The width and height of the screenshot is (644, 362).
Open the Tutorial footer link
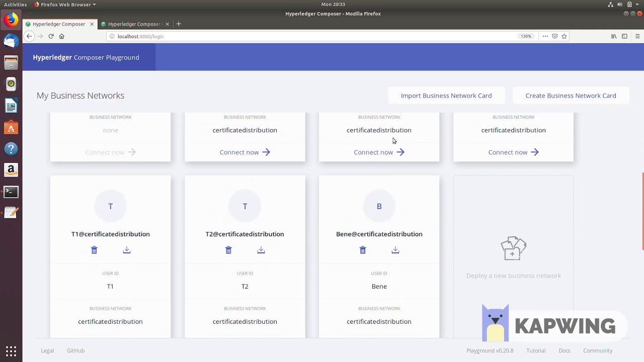pyautogui.click(x=536, y=350)
